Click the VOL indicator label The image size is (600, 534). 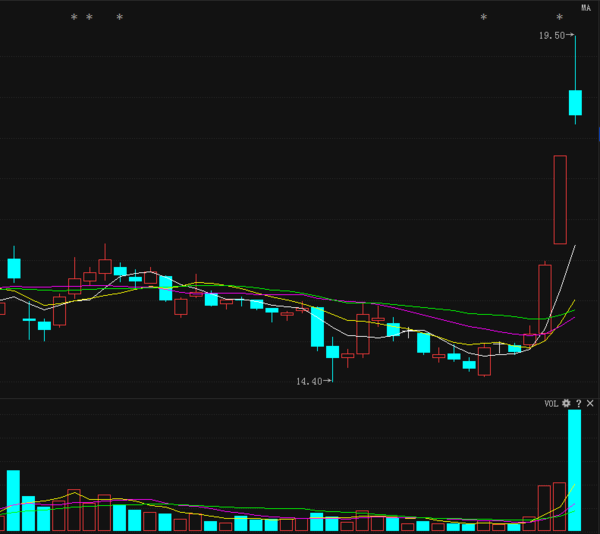[551, 404]
